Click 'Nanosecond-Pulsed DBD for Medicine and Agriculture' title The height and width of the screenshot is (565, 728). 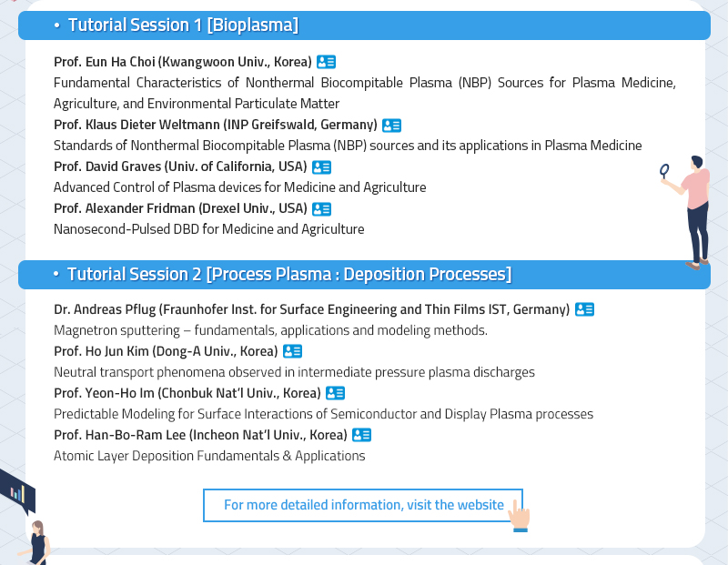pyautogui.click(x=209, y=229)
